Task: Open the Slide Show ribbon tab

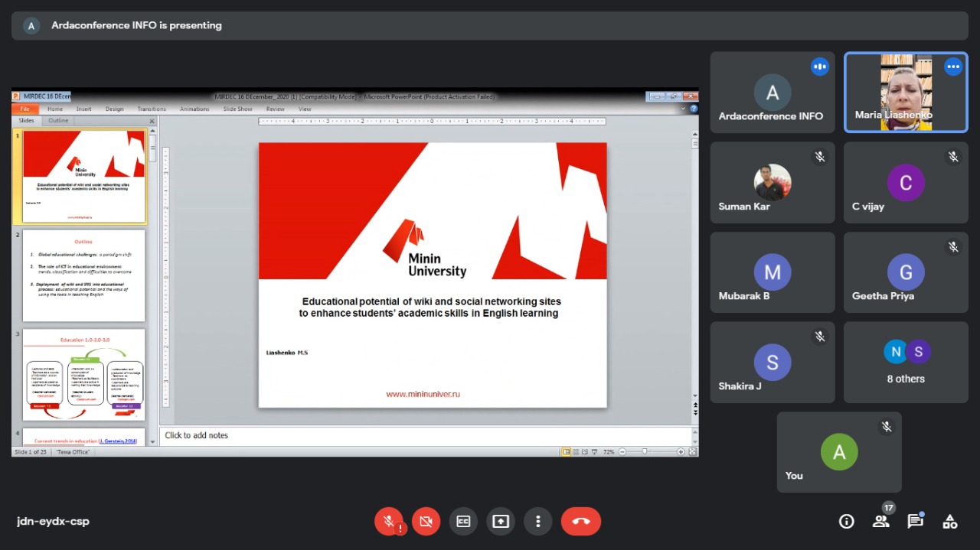Action: (237, 109)
